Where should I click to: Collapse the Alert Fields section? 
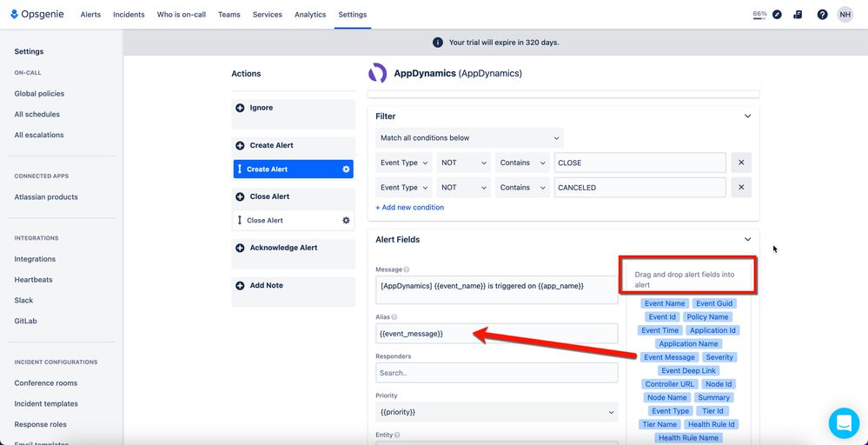(x=747, y=240)
